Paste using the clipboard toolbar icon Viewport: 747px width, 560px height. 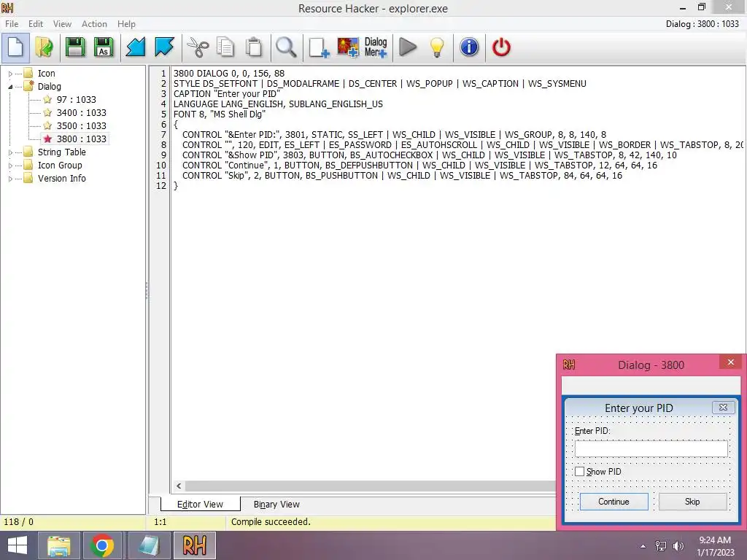click(x=254, y=47)
